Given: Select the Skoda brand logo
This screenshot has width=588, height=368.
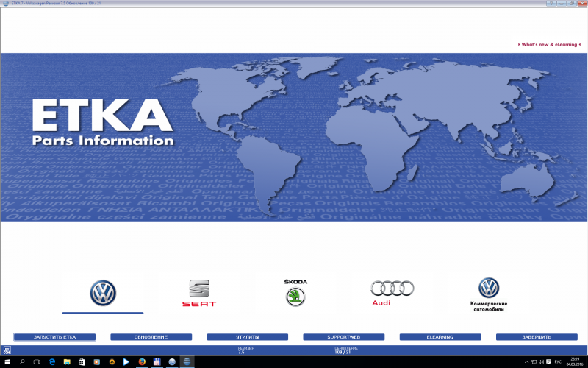Looking at the screenshot, I should [295, 293].
